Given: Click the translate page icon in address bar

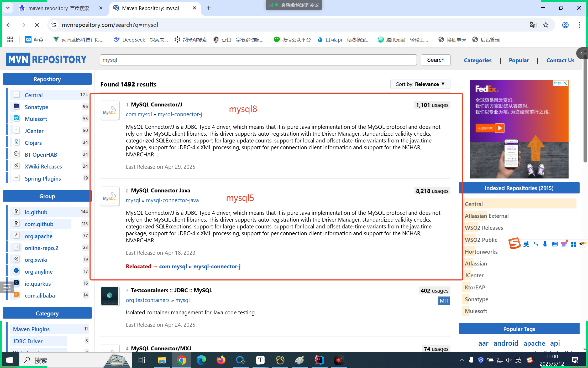Looking at the screenshot, I should click(x=533, y=25).
